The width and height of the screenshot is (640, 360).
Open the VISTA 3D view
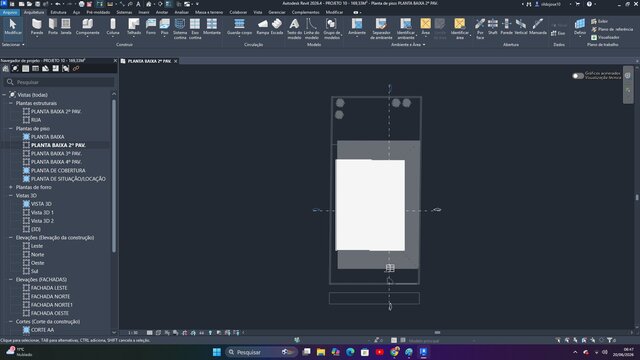pyautogui.click(x=41, y=204)
